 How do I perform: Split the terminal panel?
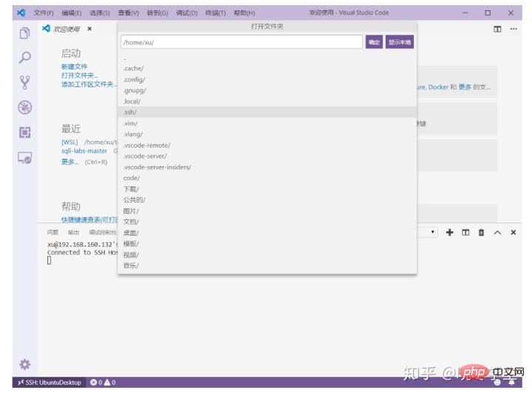click(x=465, y=233)
